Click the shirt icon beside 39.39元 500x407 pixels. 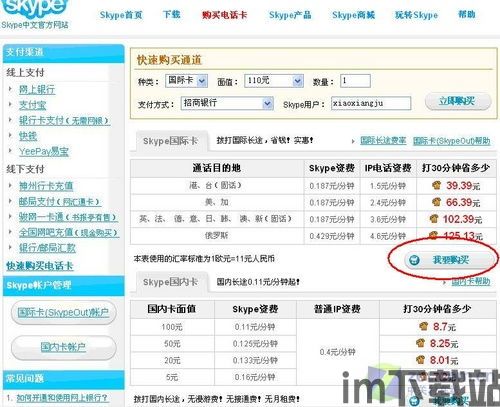coord(436,185)
